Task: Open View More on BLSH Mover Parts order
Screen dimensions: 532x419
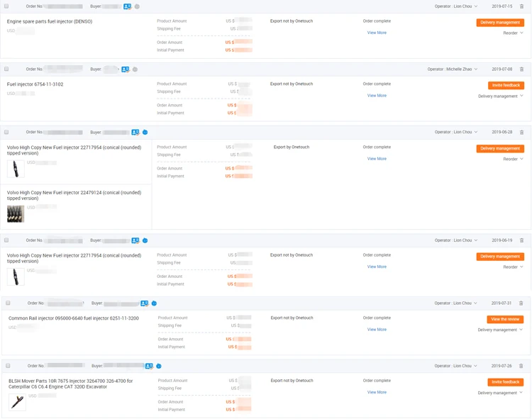Action: click(x=377, y=392)
